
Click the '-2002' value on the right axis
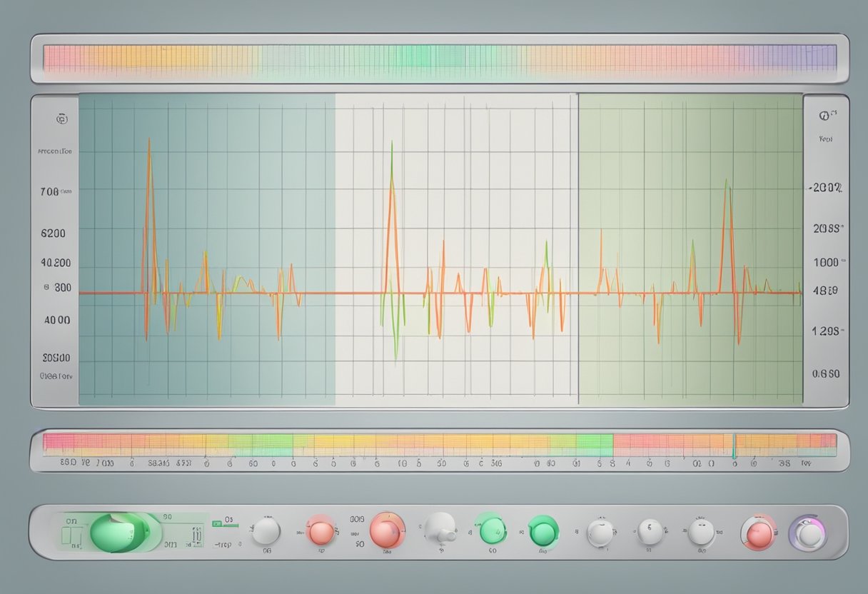pyautogui.click(x=826, y=188)
